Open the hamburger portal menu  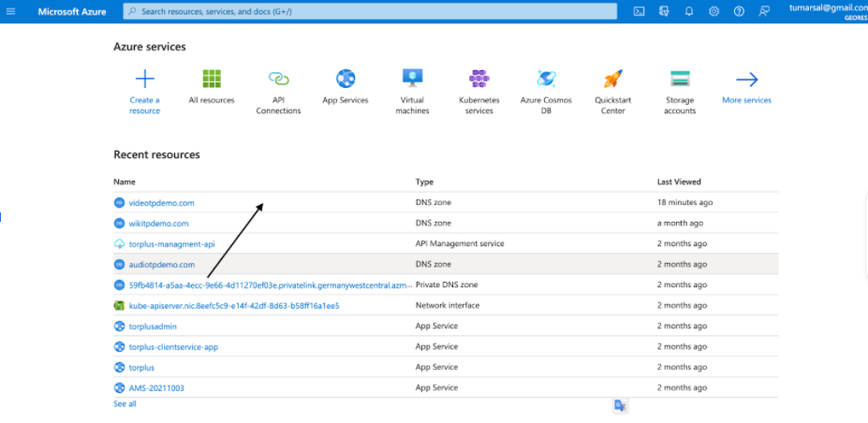pyautogui.click(x=10, y=11)
